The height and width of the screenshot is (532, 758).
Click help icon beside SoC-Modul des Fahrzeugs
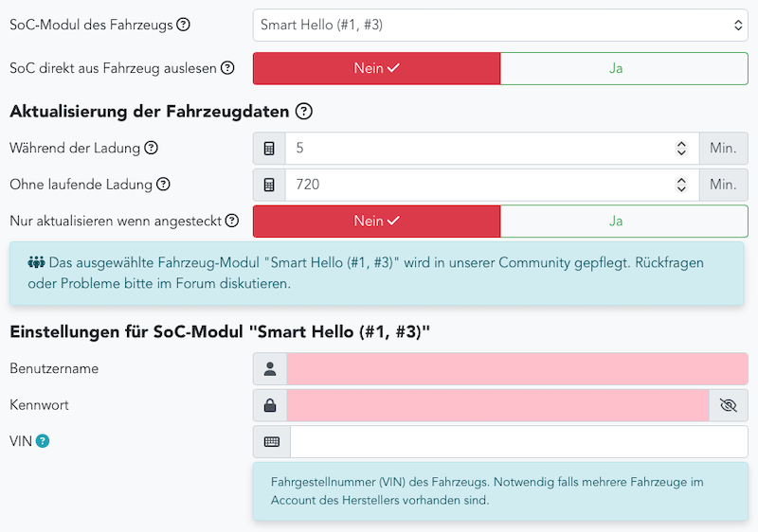pyautogui.click(x=184, y=26)
